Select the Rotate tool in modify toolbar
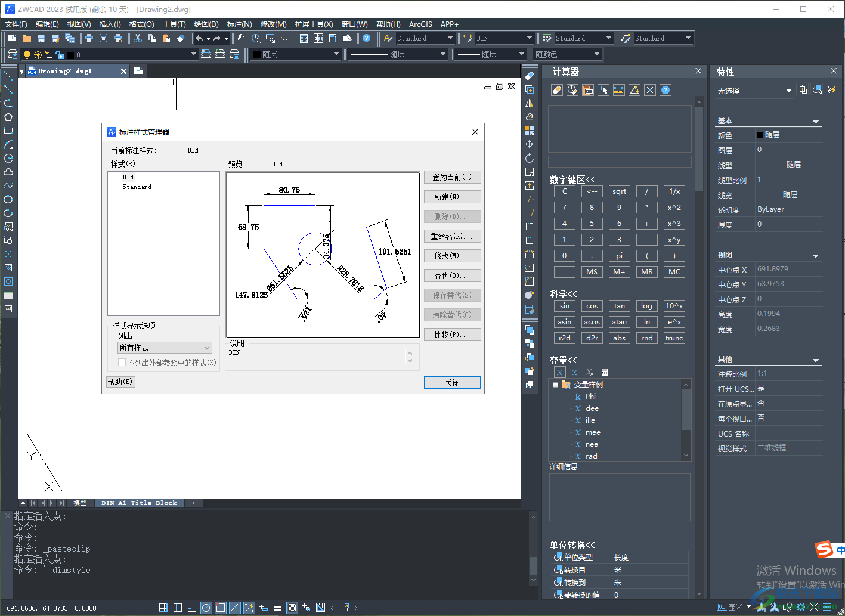The image size is (845, 616). tap(530, 158)
